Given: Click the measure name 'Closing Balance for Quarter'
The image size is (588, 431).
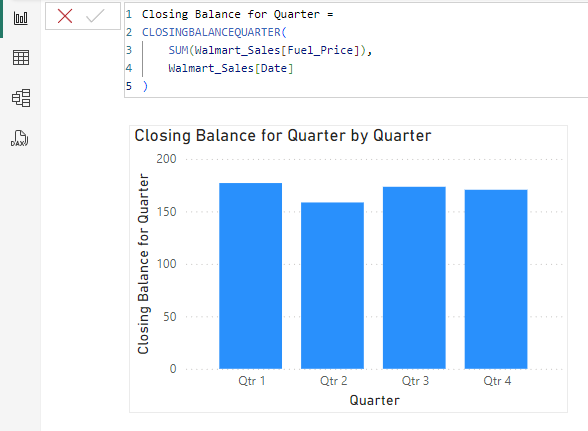Looking at the screenshot, I should coord(231,14).
